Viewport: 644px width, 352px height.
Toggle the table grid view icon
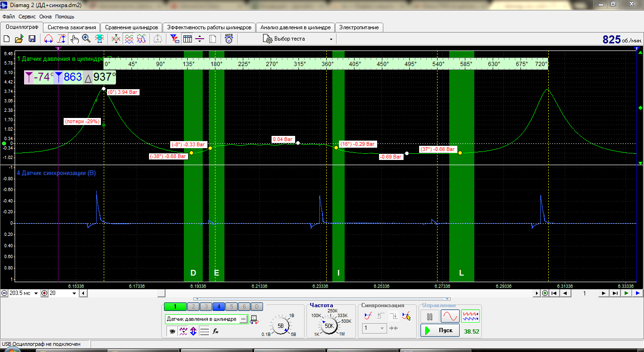pos(187,39)
